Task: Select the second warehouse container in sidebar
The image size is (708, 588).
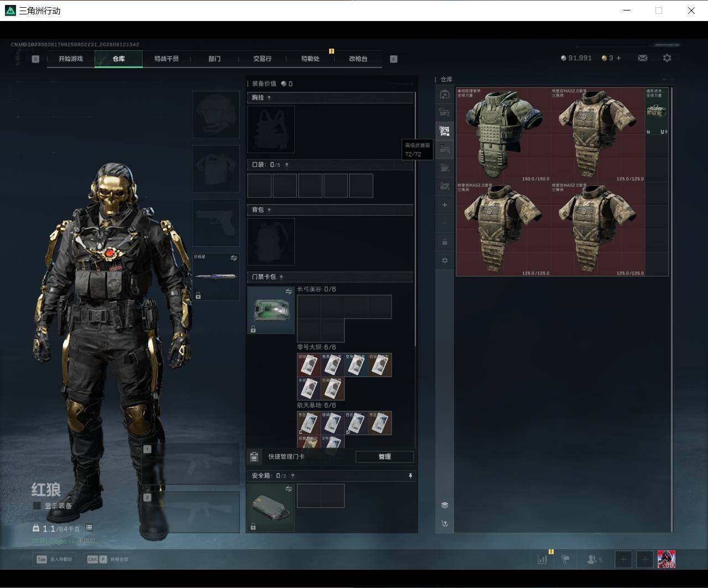Action: 445,113
